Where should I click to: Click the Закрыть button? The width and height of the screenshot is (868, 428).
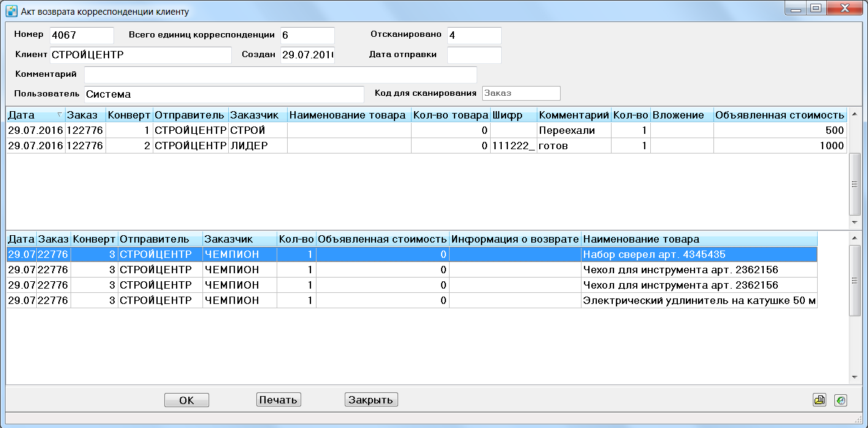(x=372, y=400)
